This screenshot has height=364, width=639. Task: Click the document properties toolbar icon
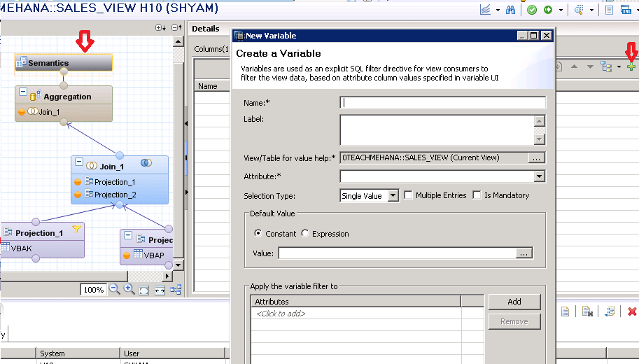point(609,10)
